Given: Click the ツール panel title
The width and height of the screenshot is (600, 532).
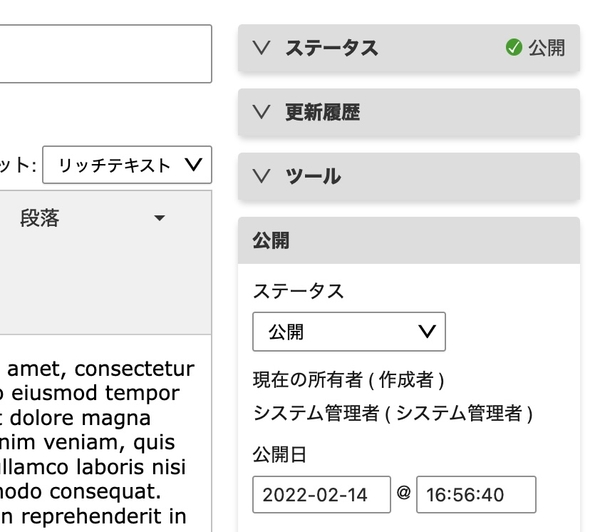Looking at the screenshot, I should pyautogui.click(x=313, y=176).
